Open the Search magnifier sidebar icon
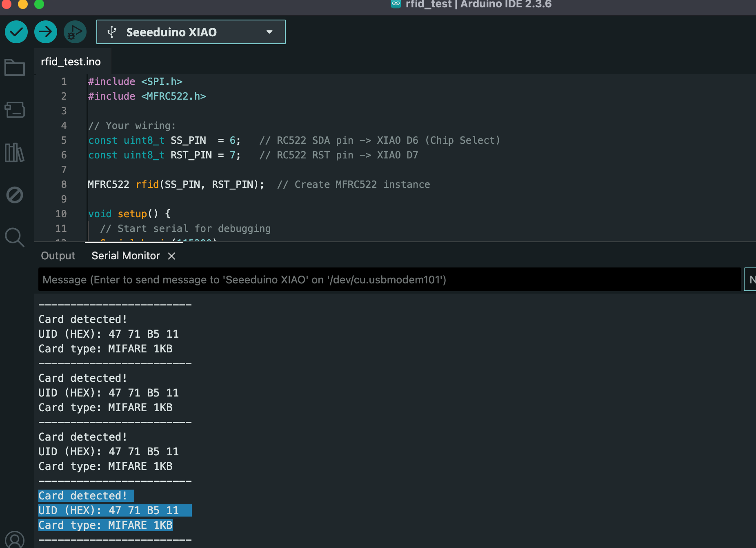This screenshot has height=548, width=756. coord(15,237)
